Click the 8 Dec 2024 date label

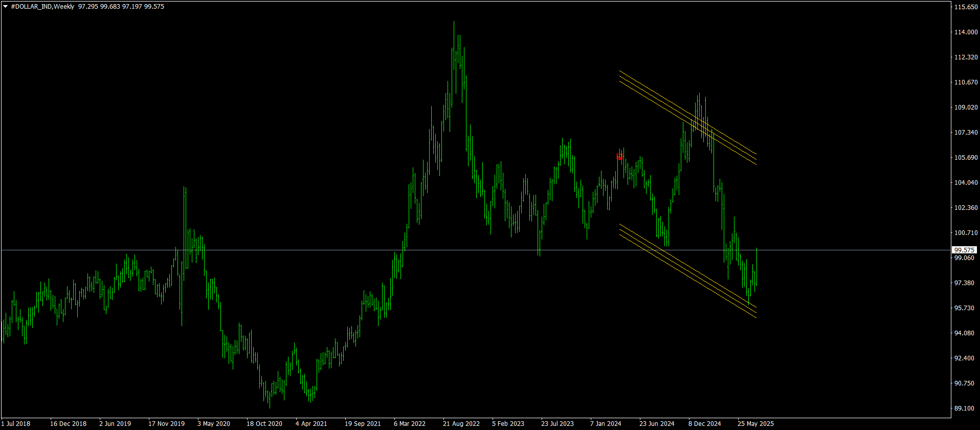tap(704, 424)
